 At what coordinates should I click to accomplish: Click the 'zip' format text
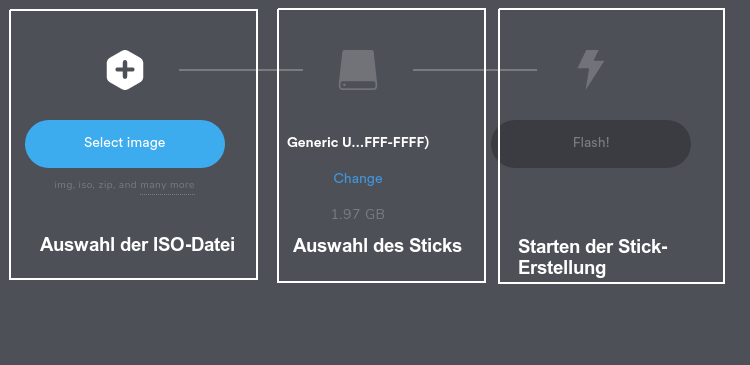click(x=106, y=185)
